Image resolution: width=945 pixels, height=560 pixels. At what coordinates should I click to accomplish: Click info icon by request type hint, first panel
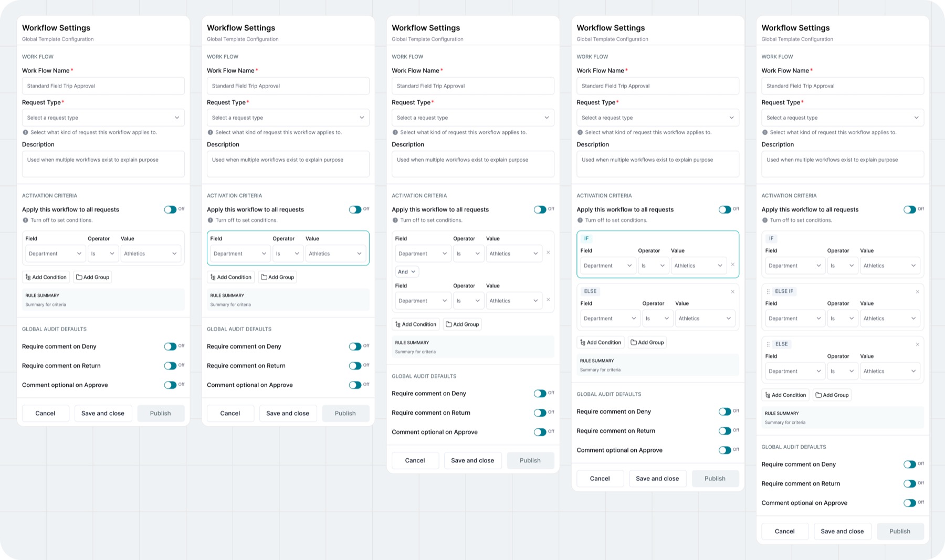click(25, 132)
